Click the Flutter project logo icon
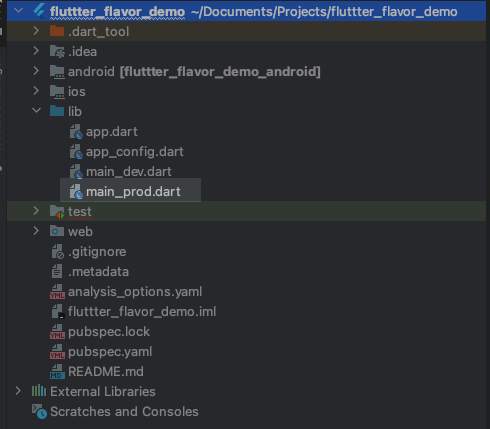The height and width of the screenshot is (429, 490). 40,11
